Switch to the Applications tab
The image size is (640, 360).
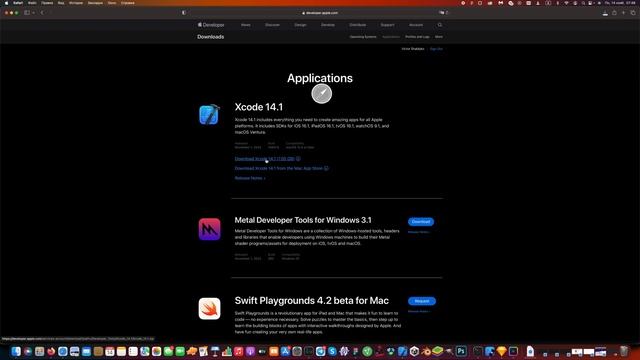click(391, 37)
